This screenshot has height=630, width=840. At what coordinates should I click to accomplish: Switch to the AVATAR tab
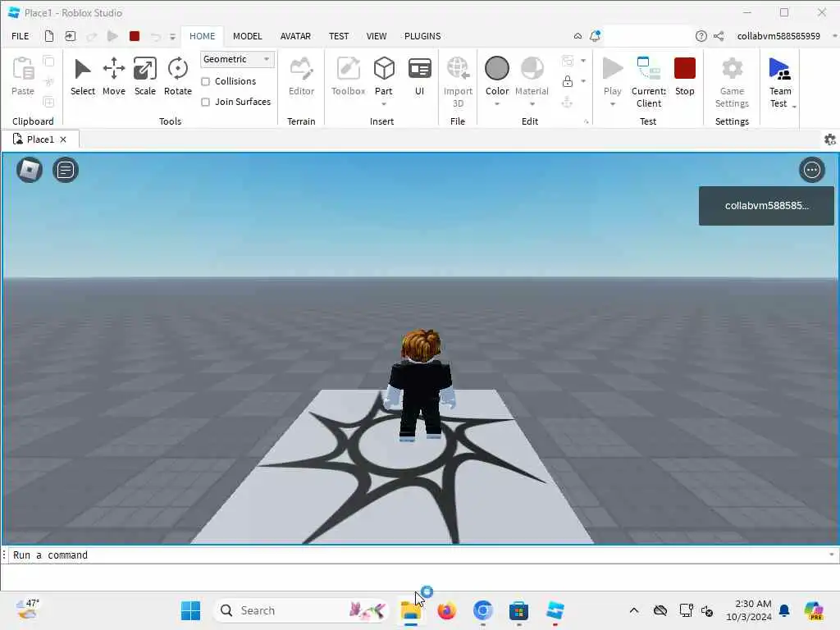tap(295, 36)
